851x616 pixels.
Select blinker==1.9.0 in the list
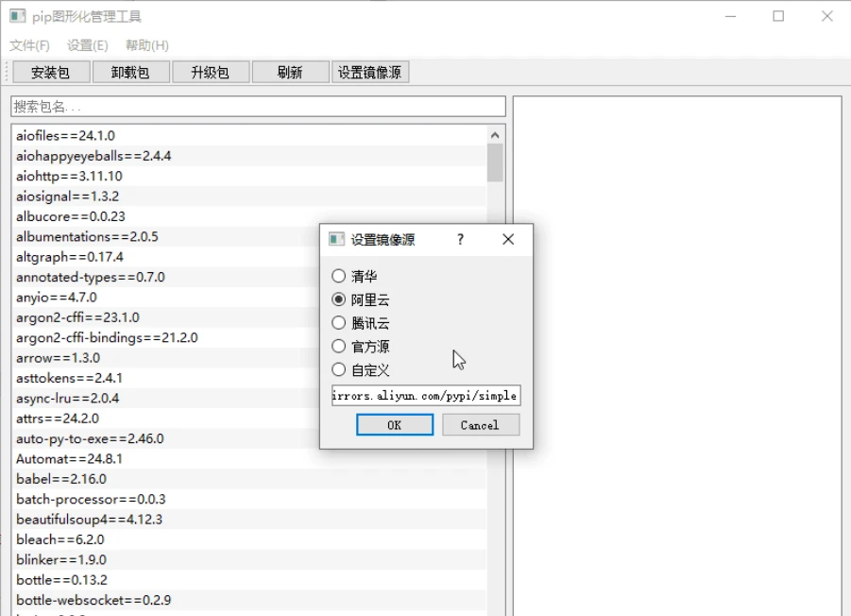(x=248, y=559)
